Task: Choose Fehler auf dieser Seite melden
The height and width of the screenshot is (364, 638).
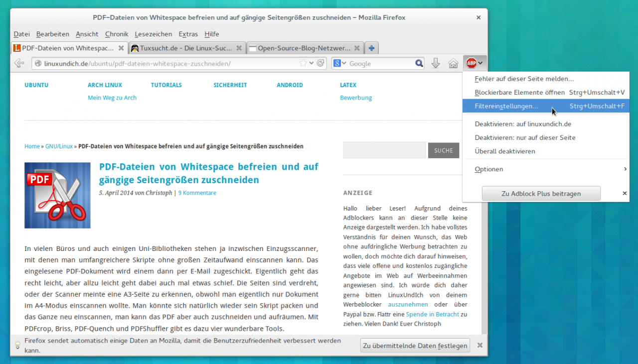Action: 546,79
